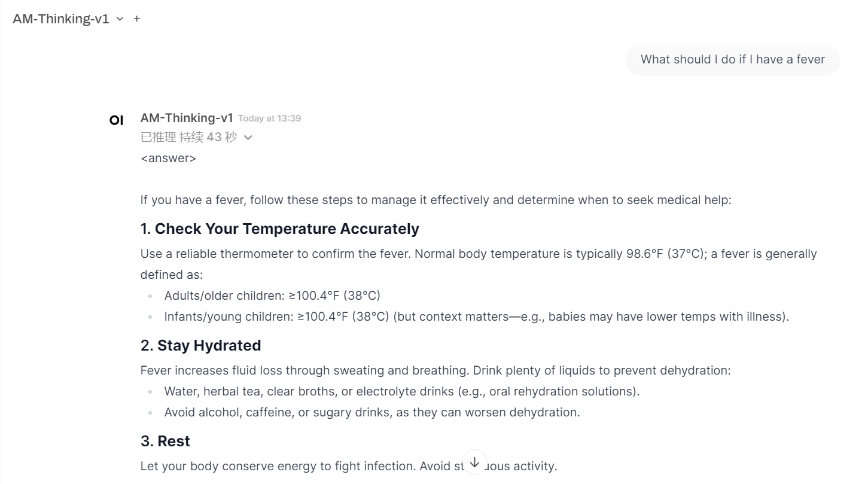Click the Let your body conserve energy line
Screen dimensions: 868x484
click(x=299, y=467)
